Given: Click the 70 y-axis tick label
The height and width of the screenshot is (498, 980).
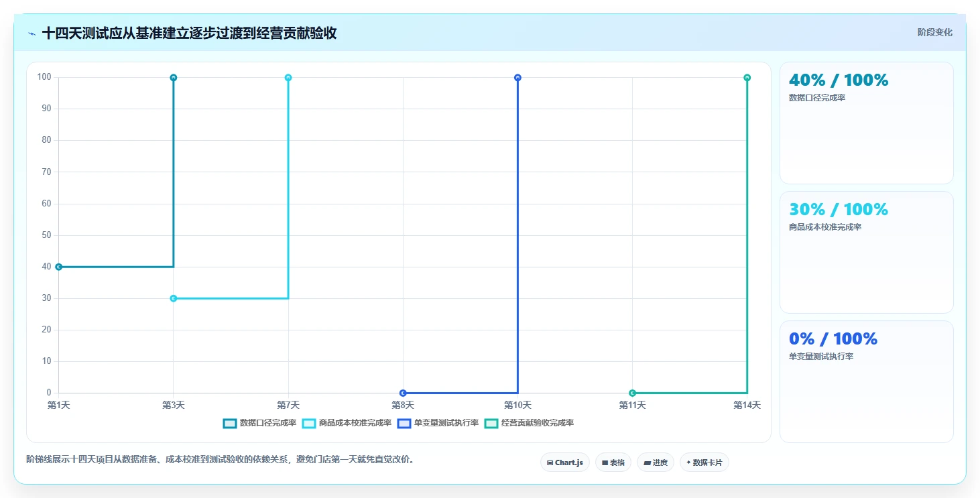Looking at the screenshot, I should [x=46, y=172].
